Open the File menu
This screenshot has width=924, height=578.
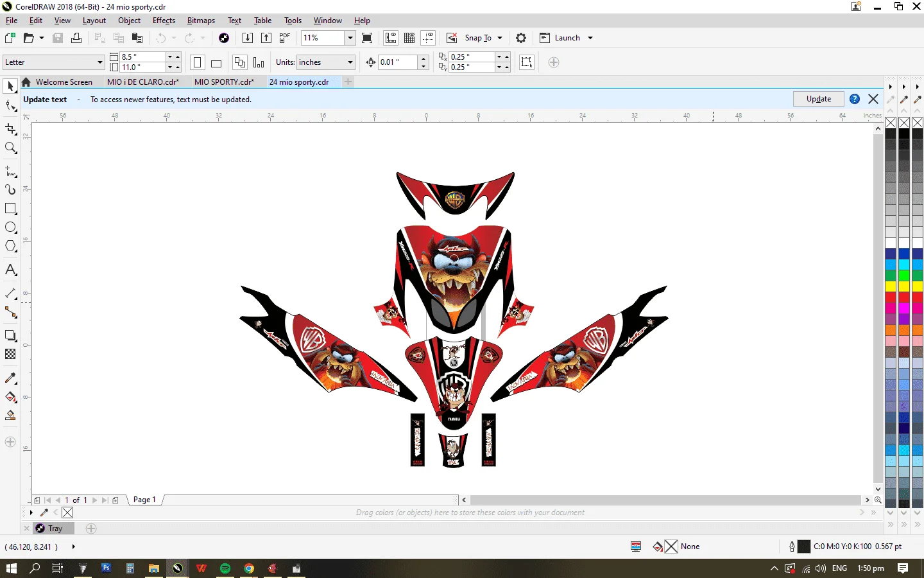coord(12,21)
